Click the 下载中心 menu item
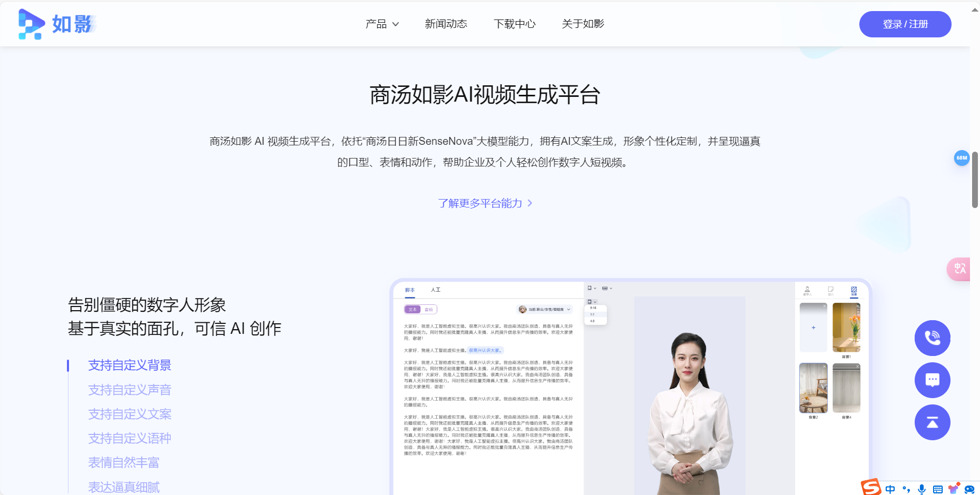This screenshot has width=980, height=495. coord(515,24)
